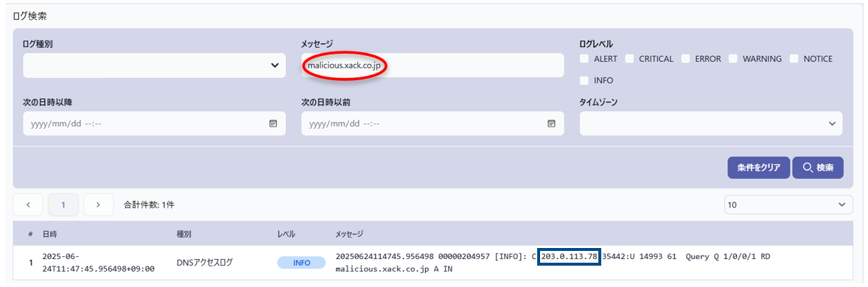The height and width of the screenshot is (287, 868).
Task: Open calendar picker in 次の日時以降 field
Action: click(x=273, y=124)
